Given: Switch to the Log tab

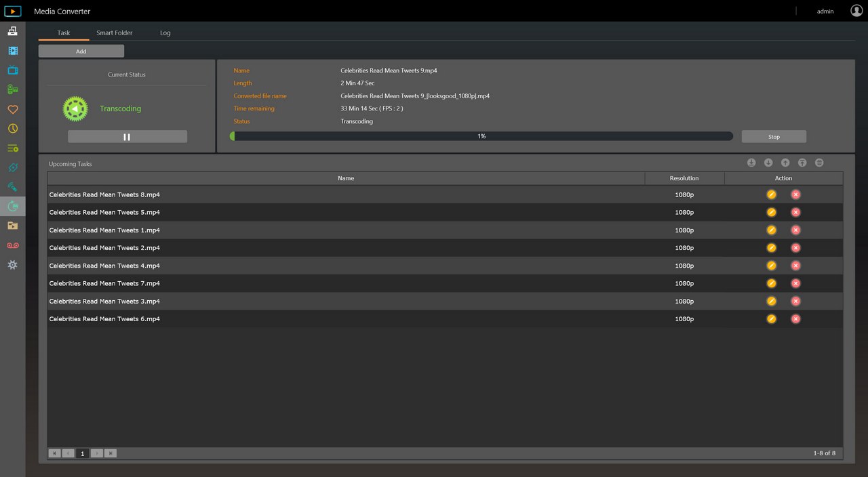Looking at the screenshot, I should click(165, 33).
